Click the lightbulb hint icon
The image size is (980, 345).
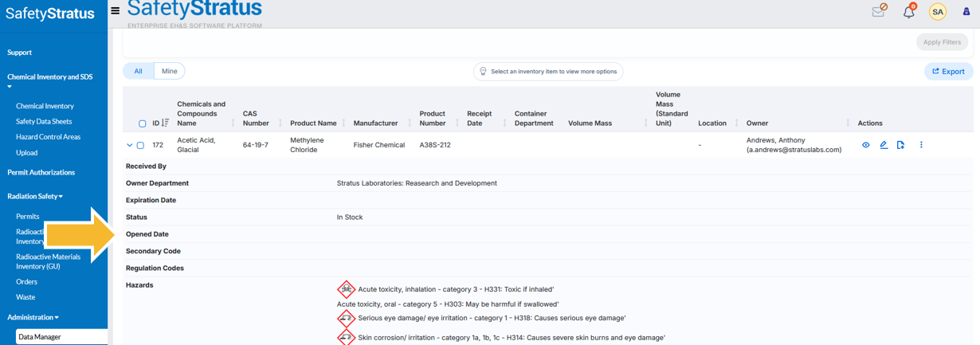point(483,72)
